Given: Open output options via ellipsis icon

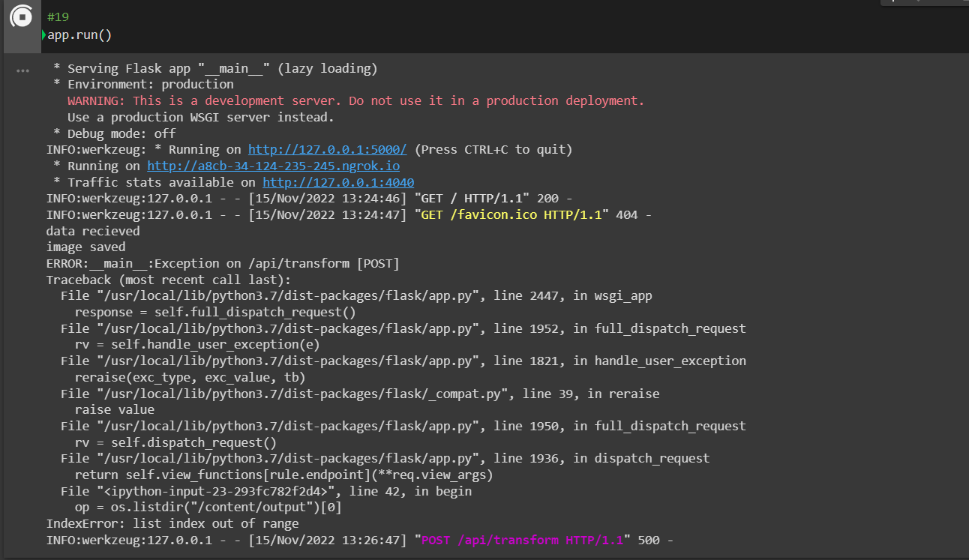Looking at the screenshot, I should (22, 70).
